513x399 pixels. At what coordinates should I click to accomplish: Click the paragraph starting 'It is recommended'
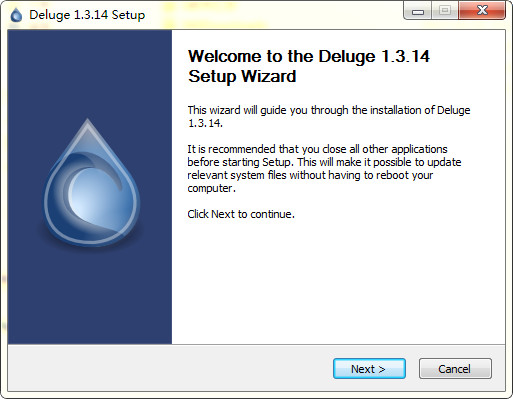(x=324, y=169)
